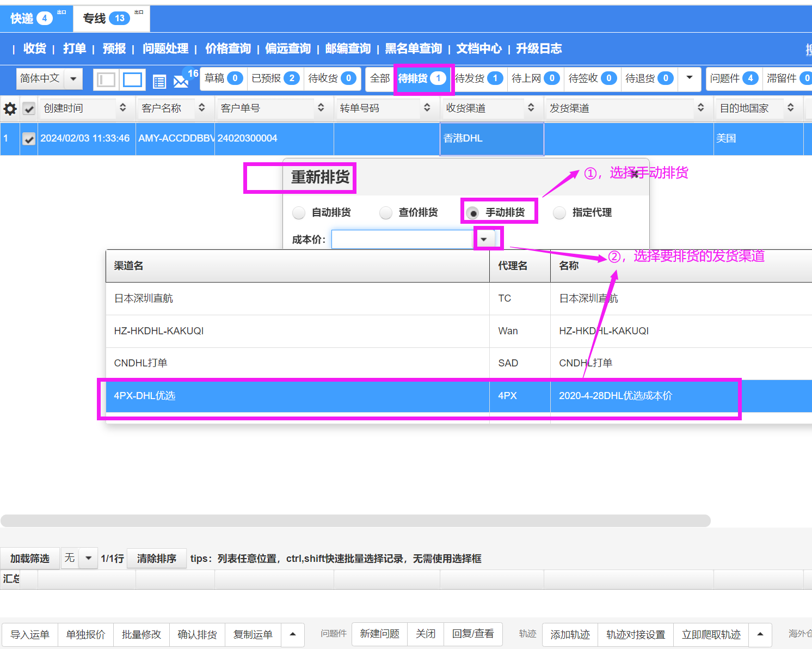
Task: Expand the 成本价 dropdown arrow
Action: (x=484, y=240)
